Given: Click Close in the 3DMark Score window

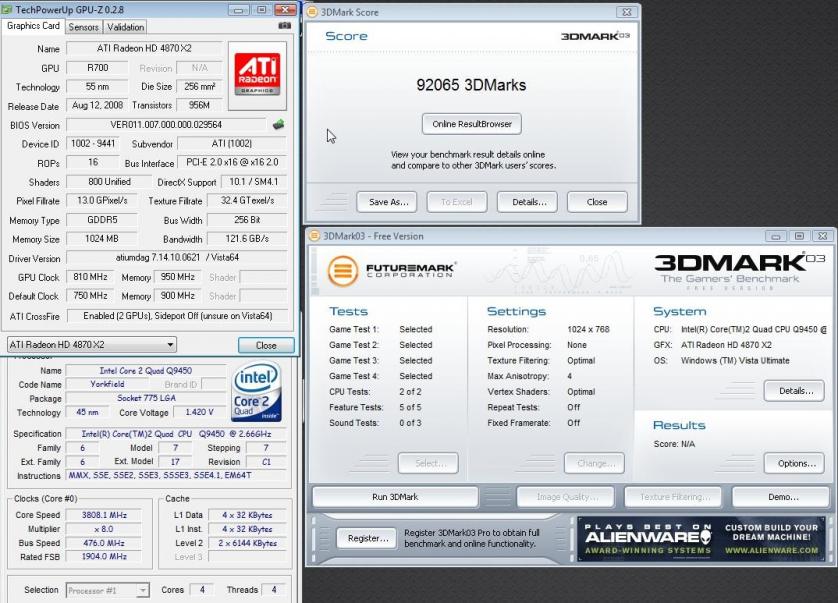Looking at the screenshot, I should 597,202.
